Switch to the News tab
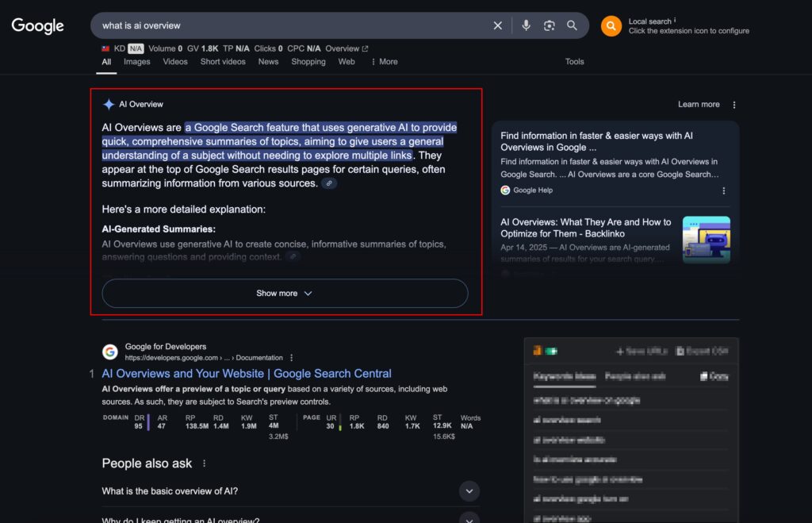Screen dimensions: 812x523 pyautogui.click(x=268, y=62)
